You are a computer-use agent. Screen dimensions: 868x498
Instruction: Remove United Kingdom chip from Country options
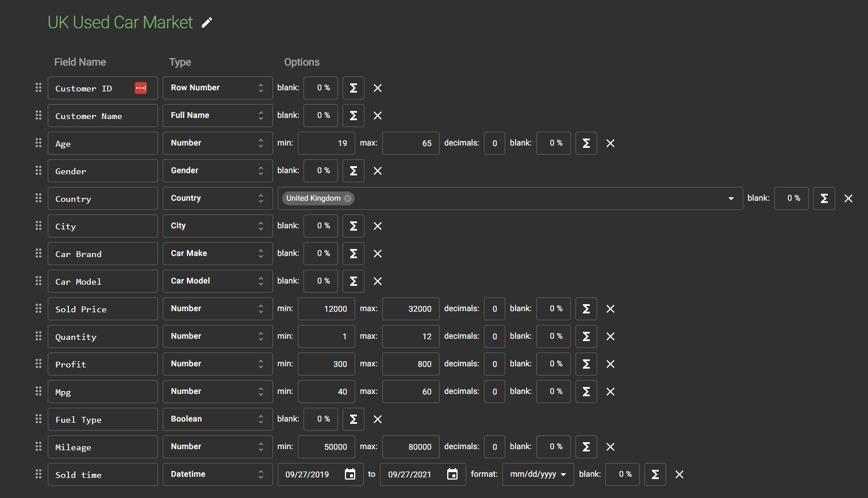coord(348,198)
